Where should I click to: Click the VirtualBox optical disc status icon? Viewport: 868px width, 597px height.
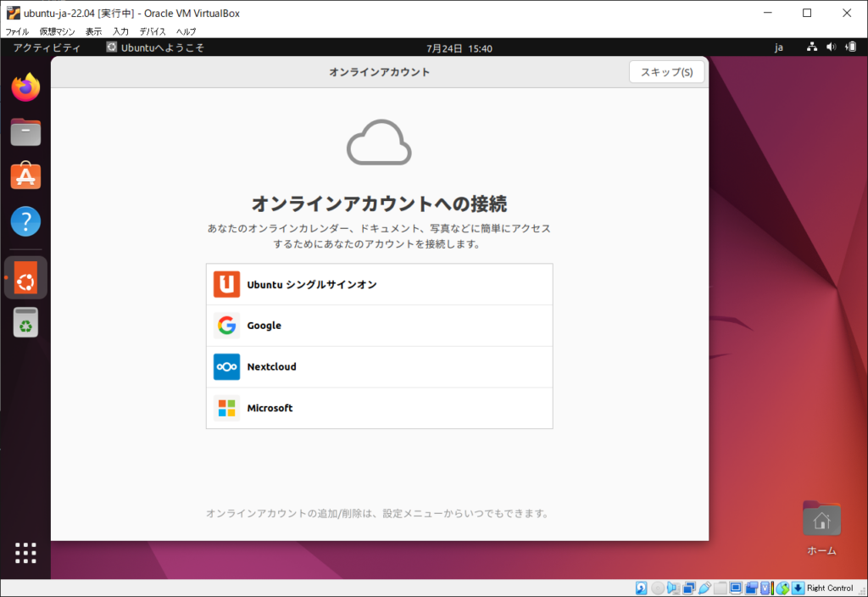[x=658, y=589]
